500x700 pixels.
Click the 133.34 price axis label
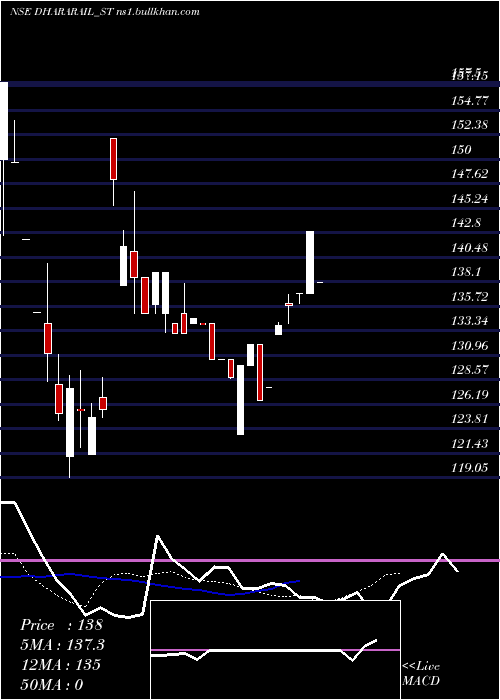pyautogui.click(x=470, y=321)
